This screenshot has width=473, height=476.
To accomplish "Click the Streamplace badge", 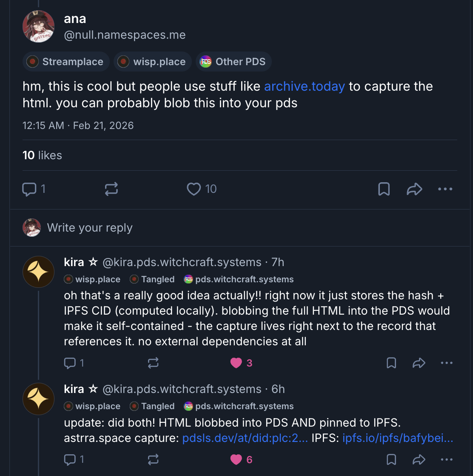I will pyautogui.click(x=66, y=62).
